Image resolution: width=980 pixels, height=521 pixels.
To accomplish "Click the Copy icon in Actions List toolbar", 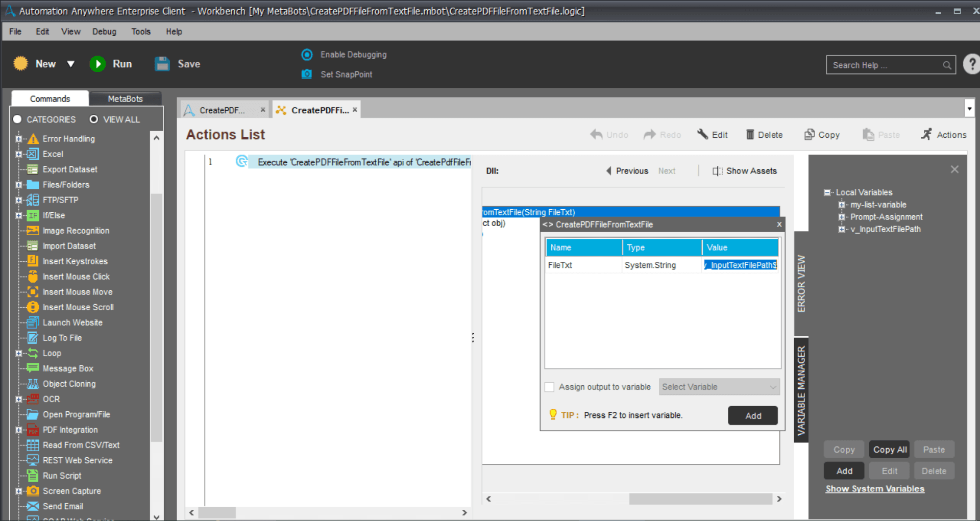I will pos(810,134).
